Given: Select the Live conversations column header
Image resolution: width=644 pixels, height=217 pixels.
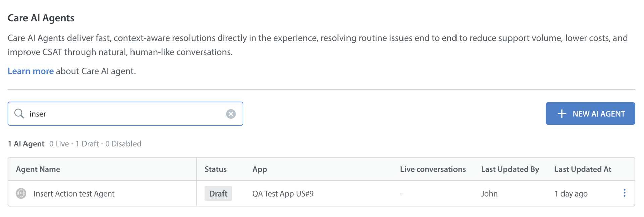Looking at the screenshot, I should point(433,169).
